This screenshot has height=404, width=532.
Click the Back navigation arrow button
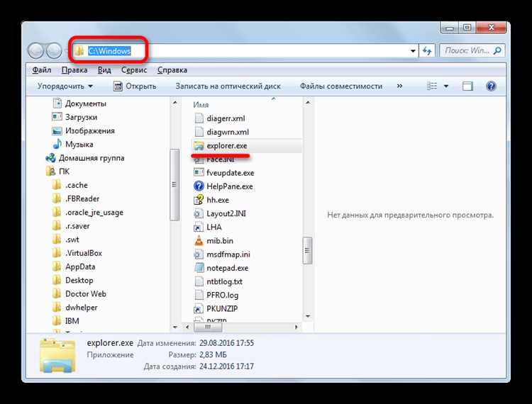[37, 51]
